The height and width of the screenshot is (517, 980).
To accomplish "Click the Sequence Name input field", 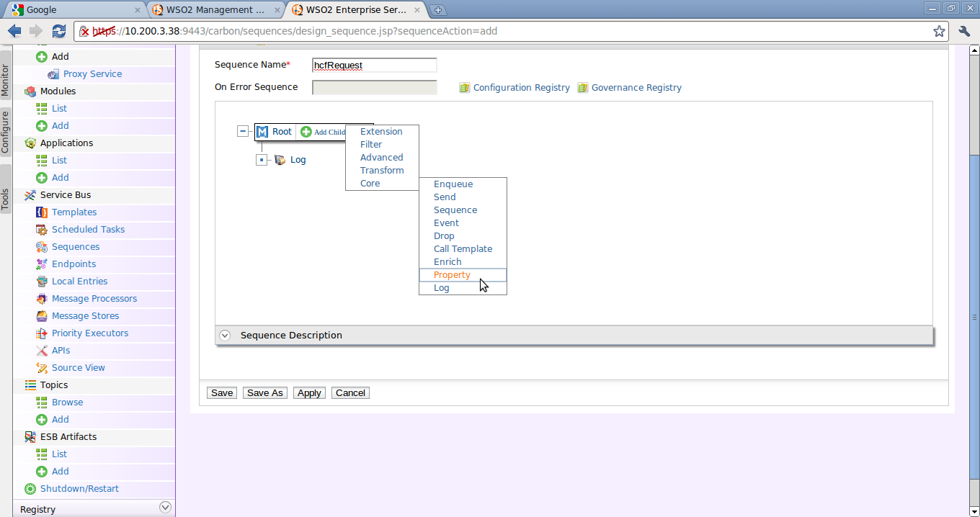I will coord(375,66).
